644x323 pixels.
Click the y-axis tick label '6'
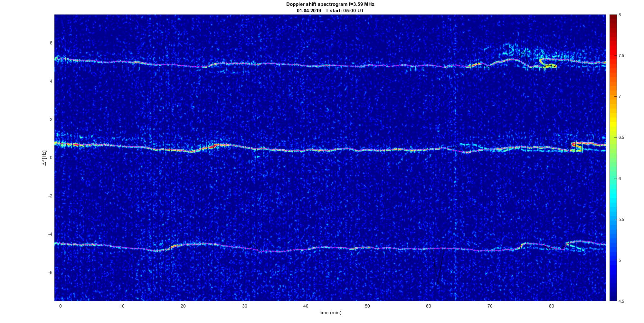51,43
